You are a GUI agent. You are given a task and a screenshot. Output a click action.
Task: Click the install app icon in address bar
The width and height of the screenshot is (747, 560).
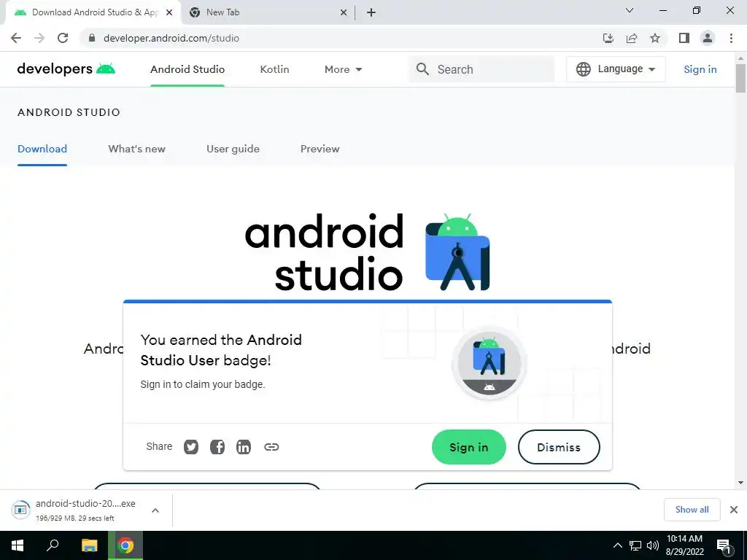coord(608,38)
